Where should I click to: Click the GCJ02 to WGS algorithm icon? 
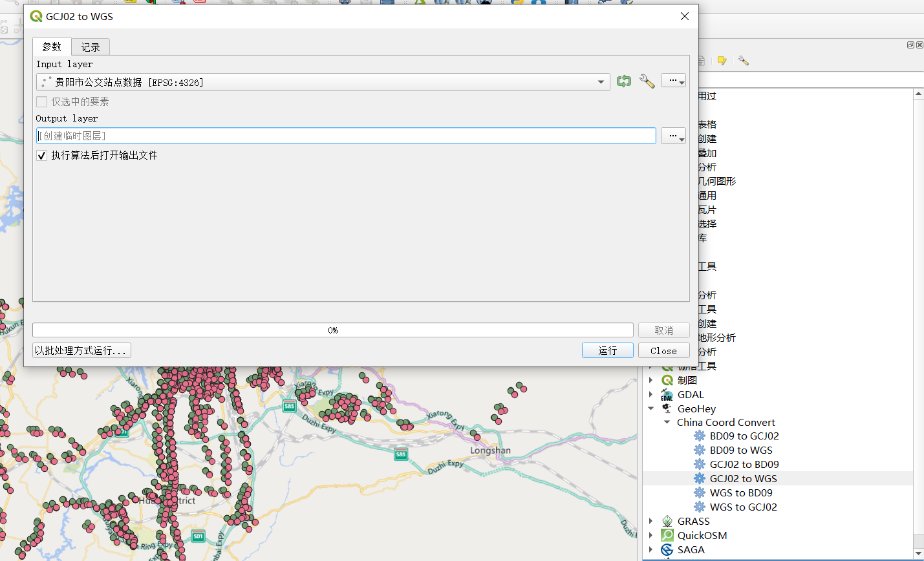click(x=700, y=478)
